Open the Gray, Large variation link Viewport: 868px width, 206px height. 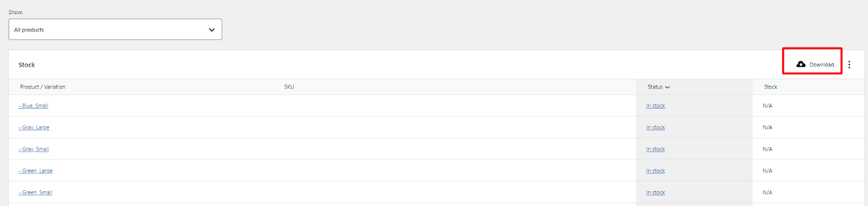pos(34,127)
